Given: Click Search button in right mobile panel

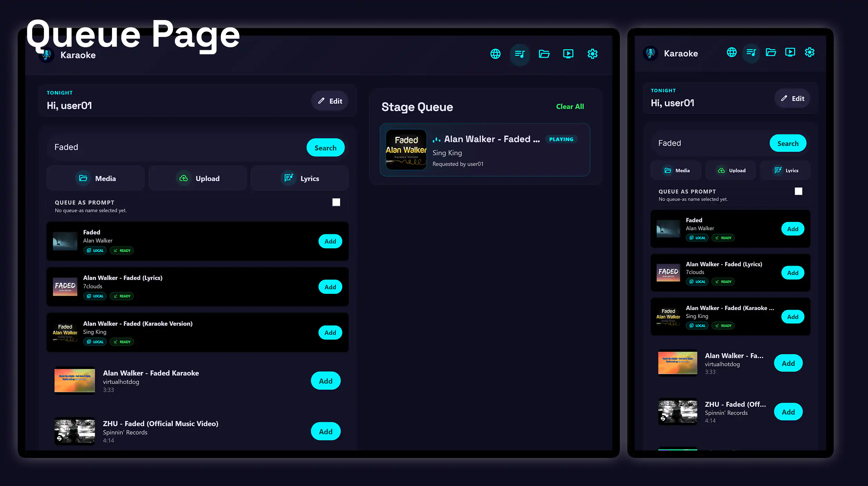Looking at the screenshot, I should click(x=788, y=143).
